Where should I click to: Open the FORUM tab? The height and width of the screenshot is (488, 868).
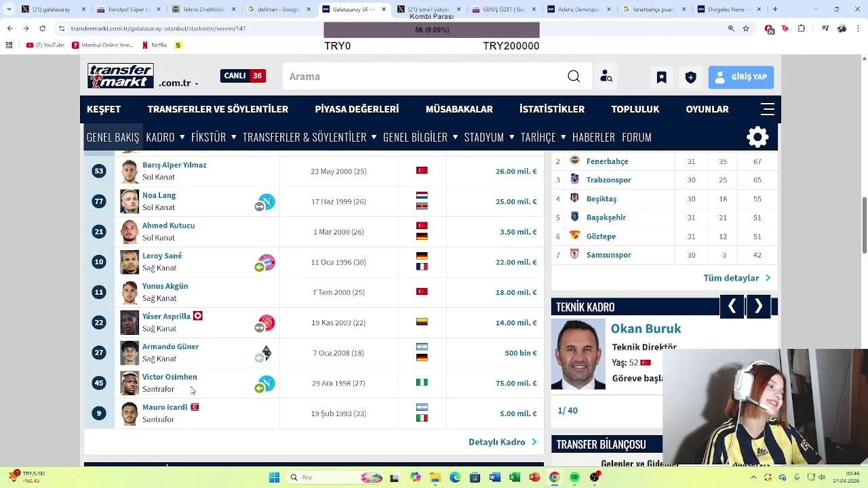(x=637, y=137)
